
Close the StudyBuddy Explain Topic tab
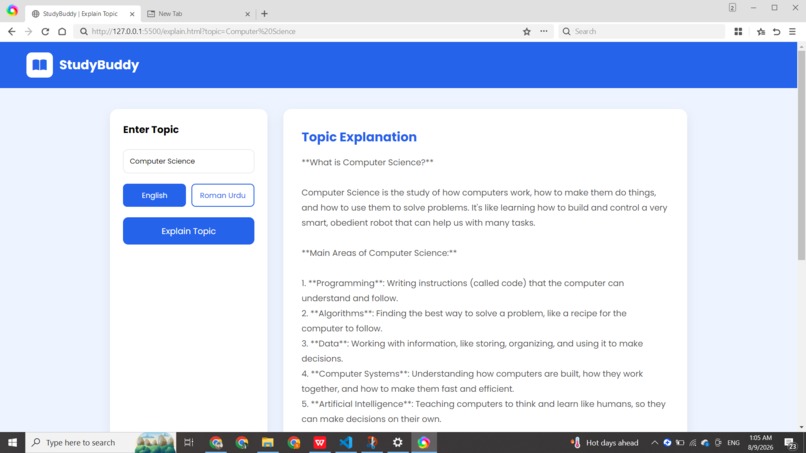click(132, 14)
